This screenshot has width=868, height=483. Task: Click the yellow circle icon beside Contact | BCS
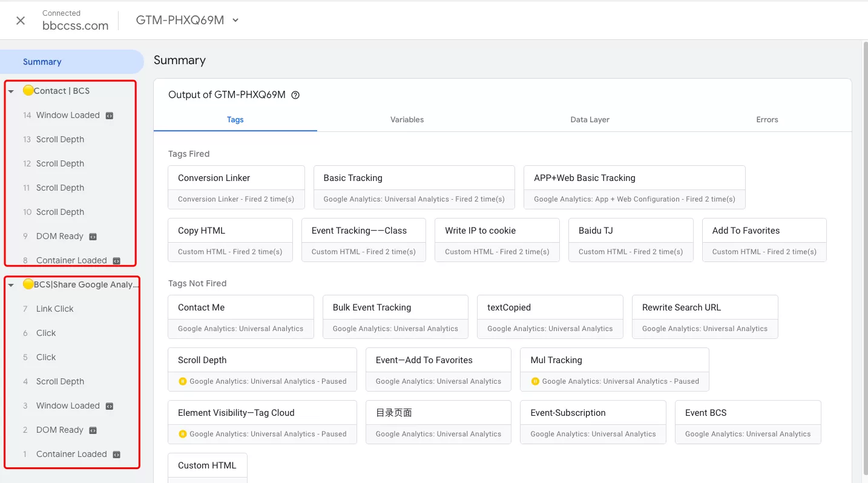point(28,91)
